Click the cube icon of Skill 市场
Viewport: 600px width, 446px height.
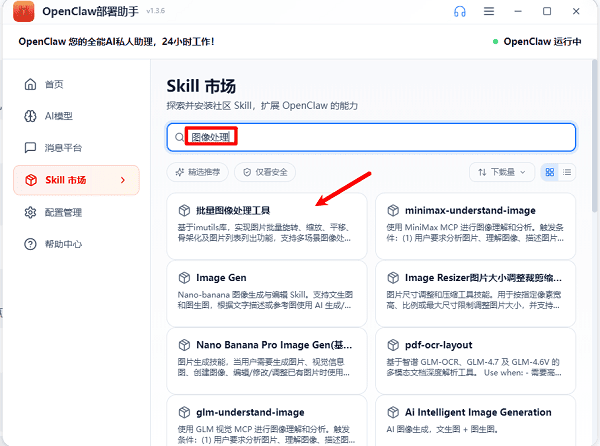point(31,180)
